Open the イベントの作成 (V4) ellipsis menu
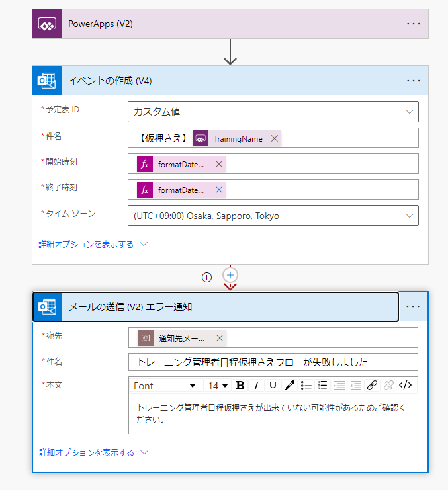448x490 pixels. point(414,81)
